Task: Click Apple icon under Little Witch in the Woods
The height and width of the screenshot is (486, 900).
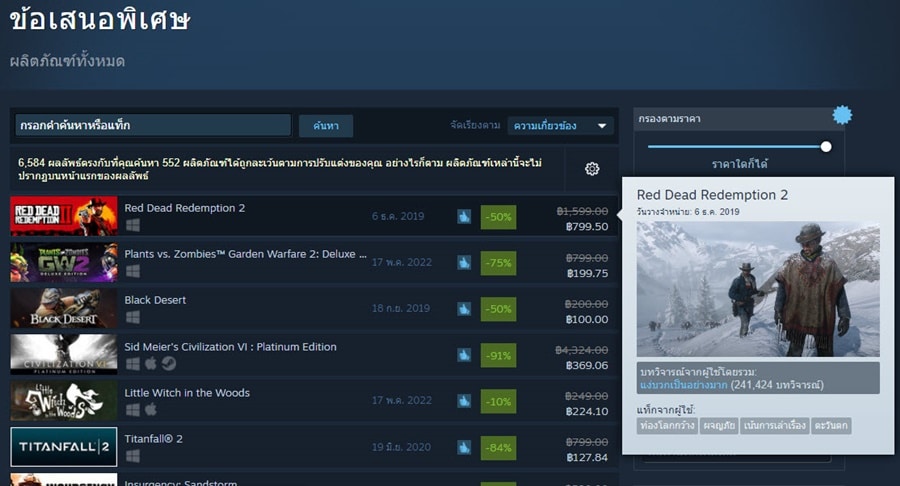Action: 150,409
